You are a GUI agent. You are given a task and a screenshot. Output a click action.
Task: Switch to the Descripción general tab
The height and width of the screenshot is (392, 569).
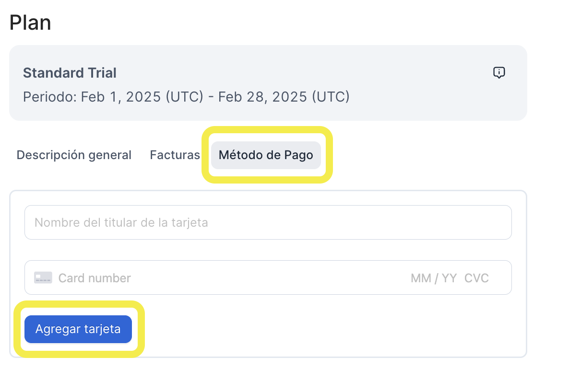pyautogui.click(x=74, y=155)
